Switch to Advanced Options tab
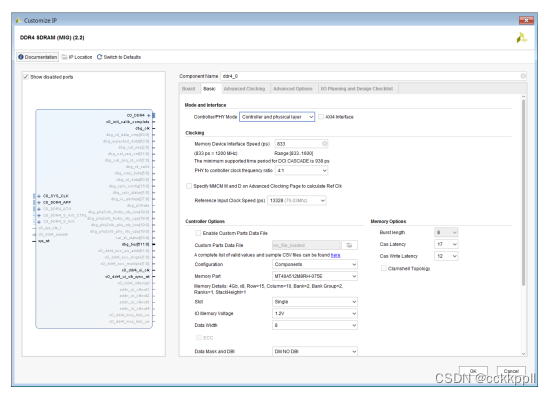The width and height of the screenshot is (551, 395). (293, 89)
